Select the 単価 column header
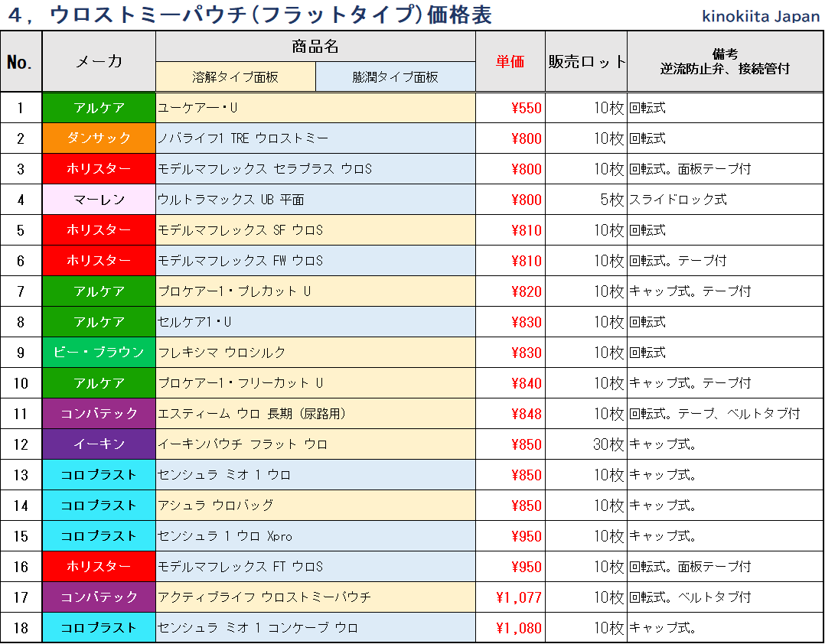 (510, 62)
